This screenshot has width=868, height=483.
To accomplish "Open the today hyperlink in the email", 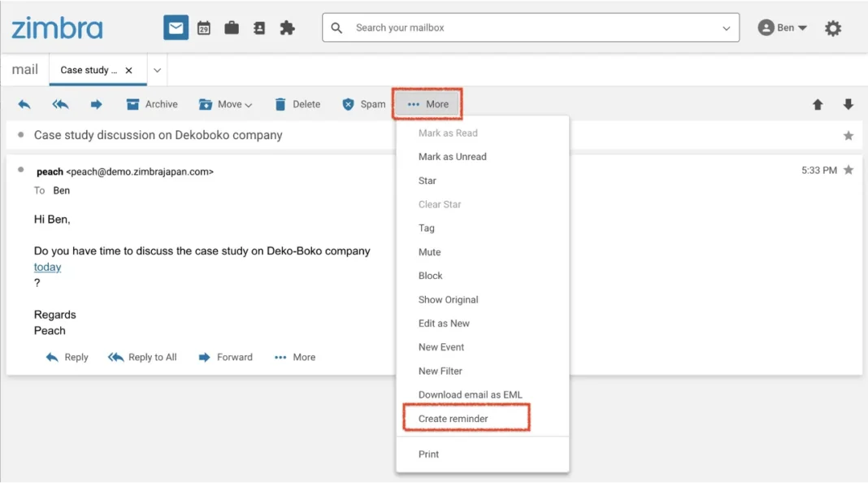I will pyautogui.click(x=47, y=267).
